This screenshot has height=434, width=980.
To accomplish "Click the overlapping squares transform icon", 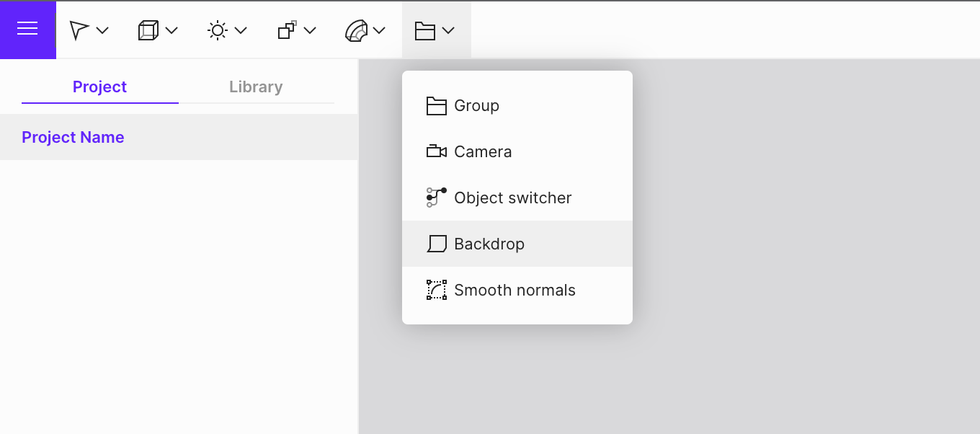I will click(x=286, y=30).
